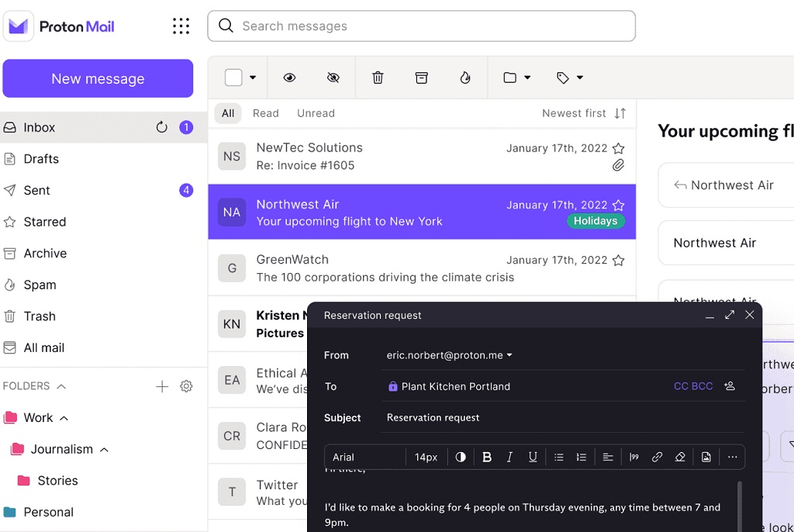Viewport: 794px width, 532px height.
Task: Insert a blockquote in the message
Action: 634,457
